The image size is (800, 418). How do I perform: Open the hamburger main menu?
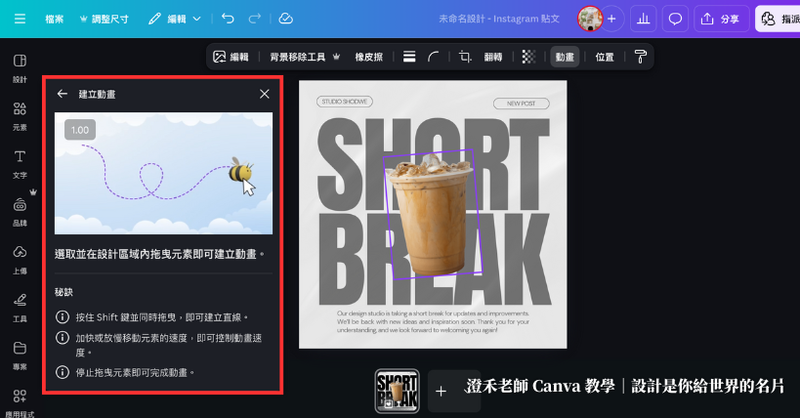(20, 19)
